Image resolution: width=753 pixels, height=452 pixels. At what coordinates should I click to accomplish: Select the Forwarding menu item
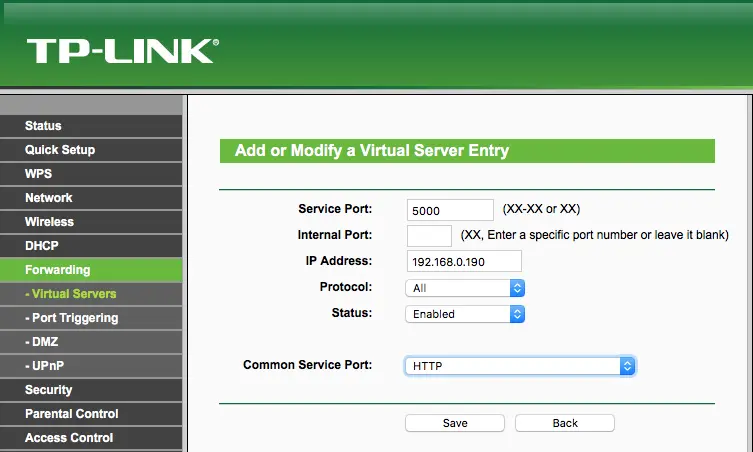click(x=91, y=270)
